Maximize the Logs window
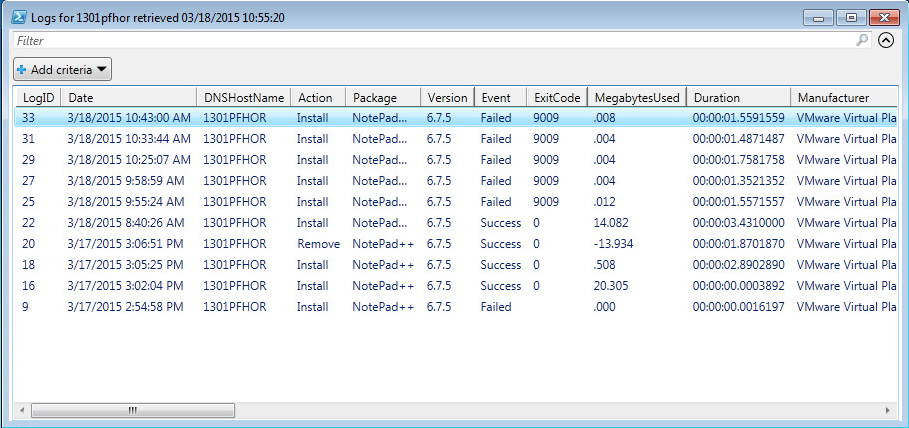 [851, 18]
